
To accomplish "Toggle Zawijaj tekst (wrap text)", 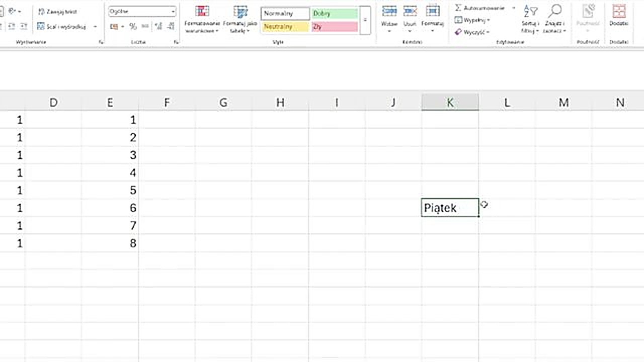I will click(57, 12).
